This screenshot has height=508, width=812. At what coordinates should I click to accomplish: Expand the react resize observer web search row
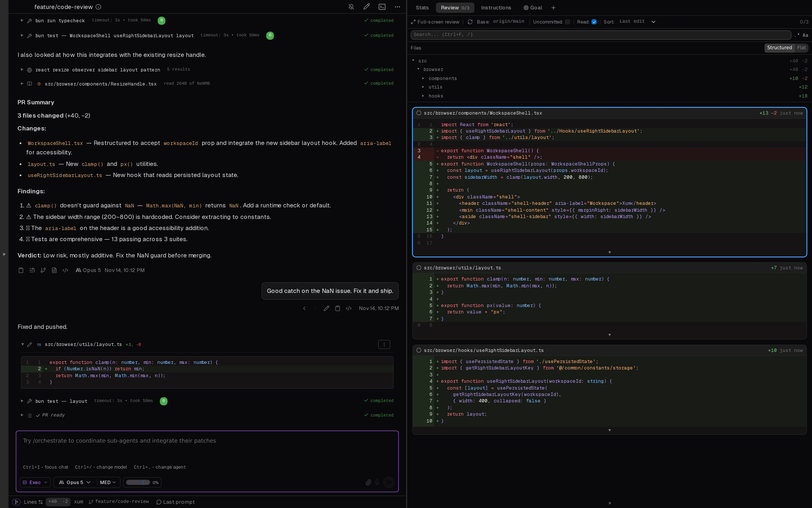click(22, 69)
